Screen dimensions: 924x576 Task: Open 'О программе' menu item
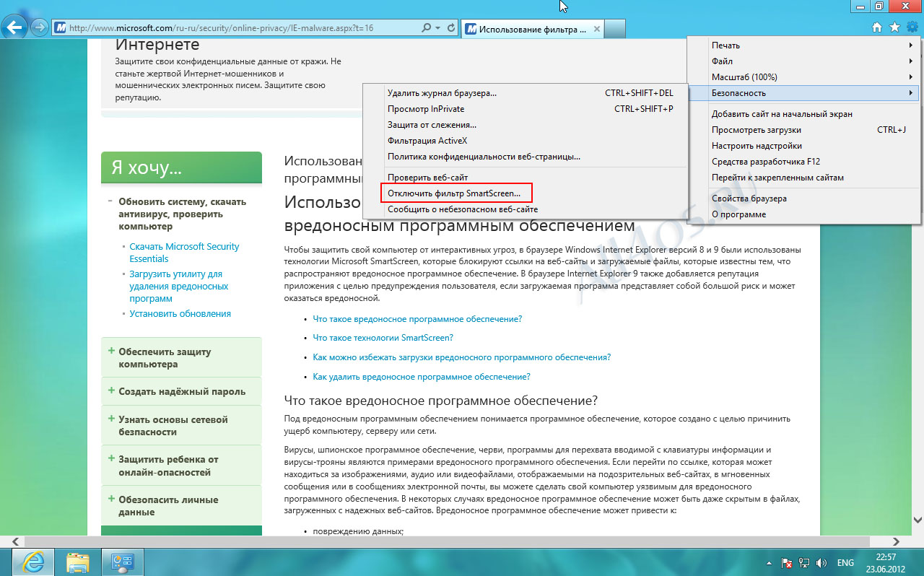click(x=805, y=214)
